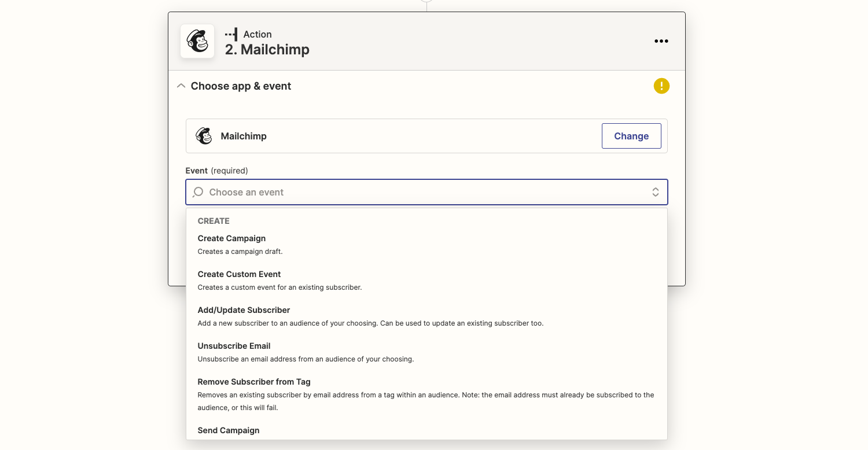Click the small Mailchimp icon beside Change
This screenshot has width=868, height=450.
coord(204,136)
